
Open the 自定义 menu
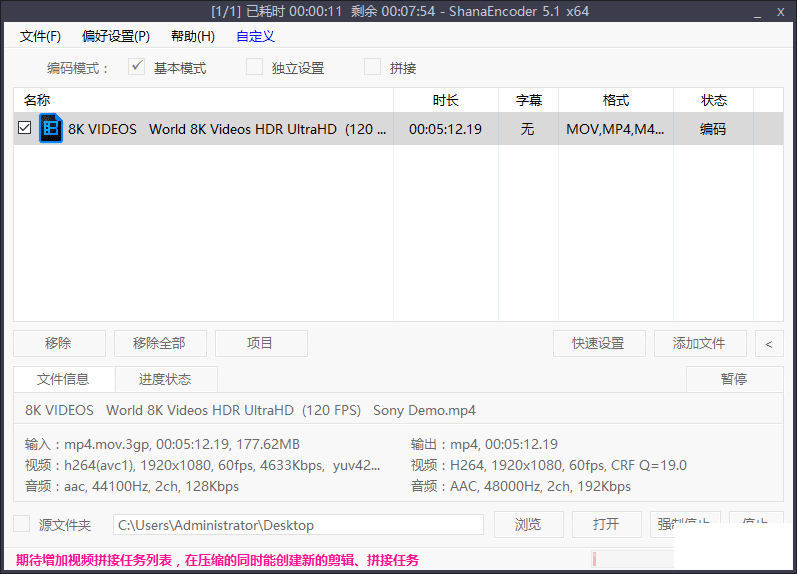click(x=255, y=37)
